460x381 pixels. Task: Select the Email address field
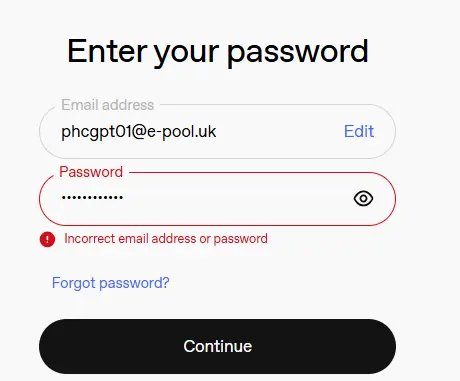(217, 131)
